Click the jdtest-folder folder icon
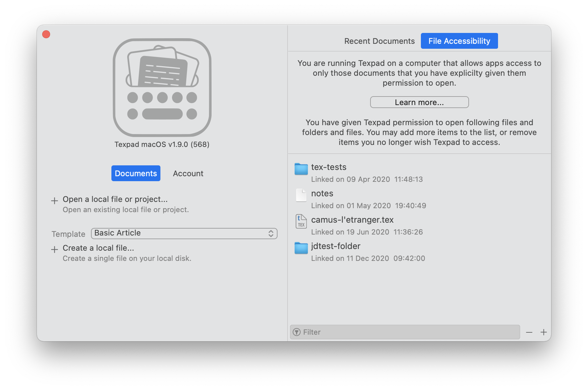This screenshot has width=588, height=390. coord(301,248)
